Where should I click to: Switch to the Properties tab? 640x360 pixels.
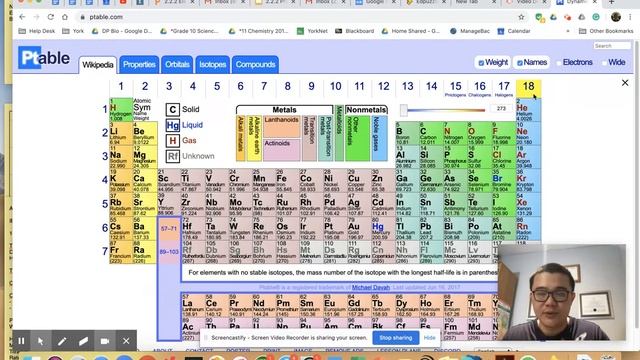coord(139,64)
